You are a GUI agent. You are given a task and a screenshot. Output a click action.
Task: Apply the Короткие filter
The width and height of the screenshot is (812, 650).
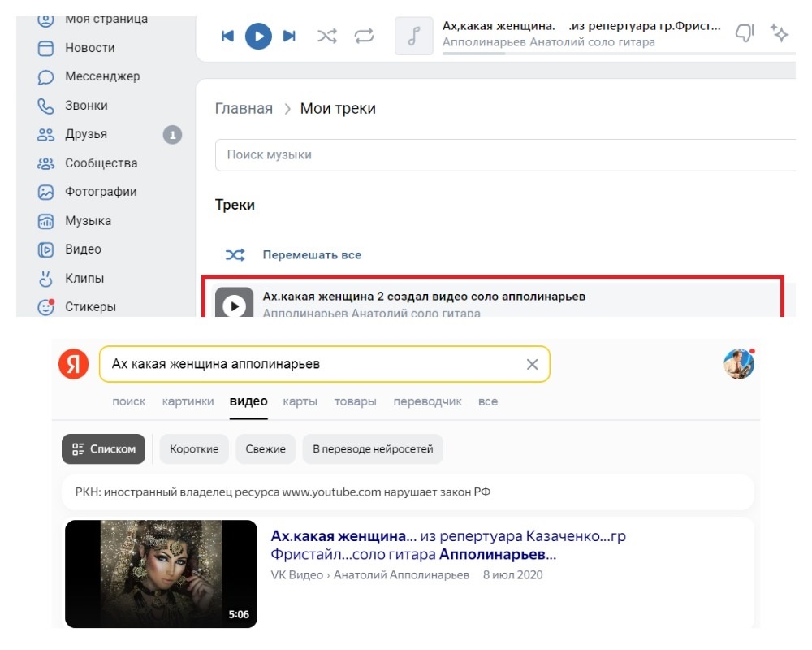[x=194, y=448]
